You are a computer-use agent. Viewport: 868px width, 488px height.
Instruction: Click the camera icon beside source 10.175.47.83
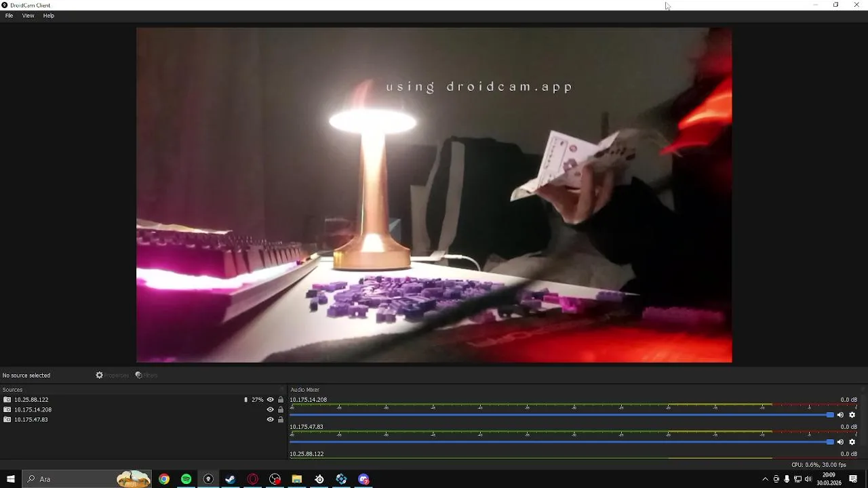pyautogui.click(x=7, y=420)
